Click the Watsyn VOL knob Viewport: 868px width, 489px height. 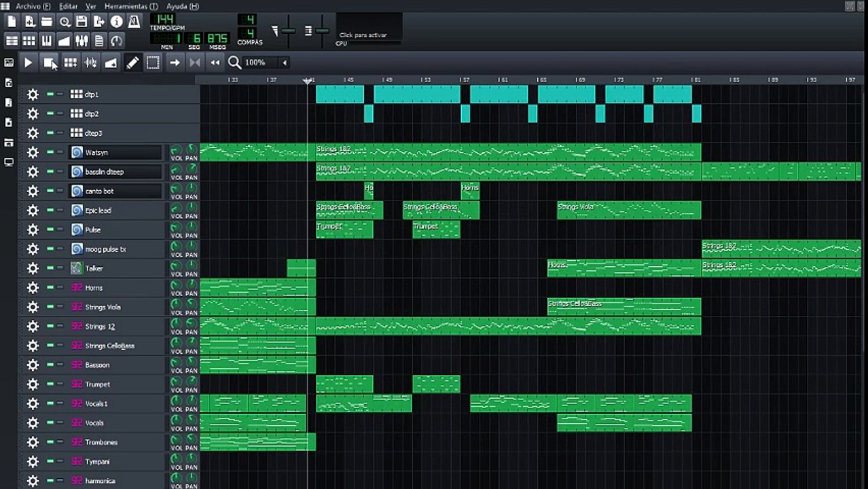pyautogui.click(x=176, y=149)
